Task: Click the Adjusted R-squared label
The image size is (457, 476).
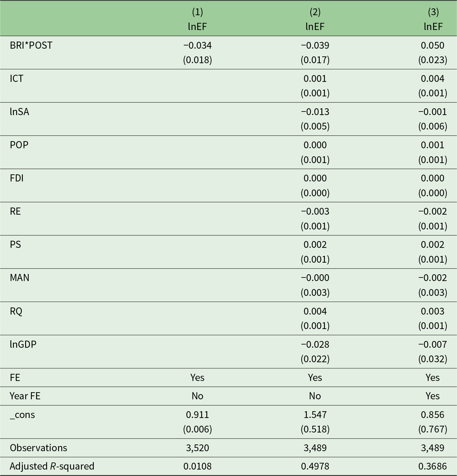Action: [x=52, y=466]
